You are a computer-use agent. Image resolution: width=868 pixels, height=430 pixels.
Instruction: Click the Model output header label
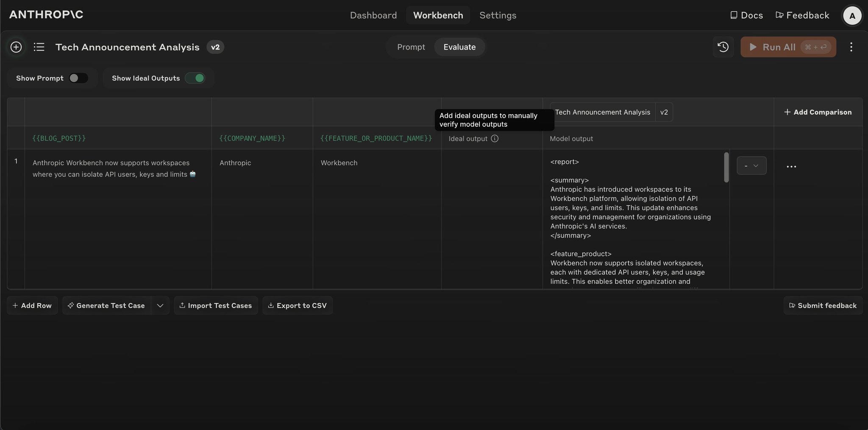(571, 139)
